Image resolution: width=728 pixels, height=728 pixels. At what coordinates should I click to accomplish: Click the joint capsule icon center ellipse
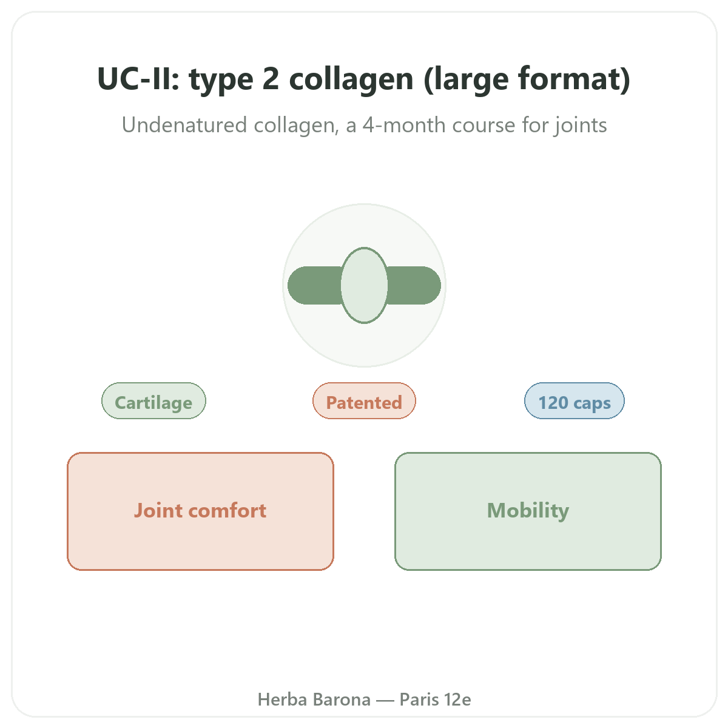coord(364,285)
